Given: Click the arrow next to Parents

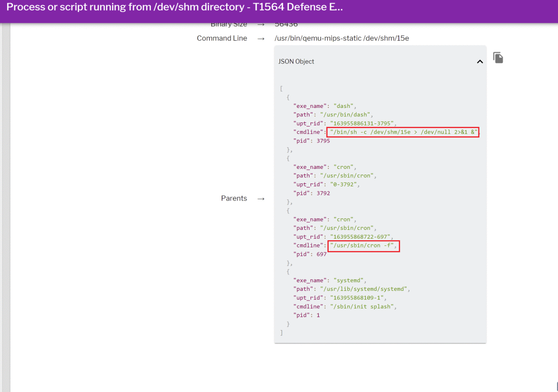Looking at the screenshot, I should pos(261,198).
